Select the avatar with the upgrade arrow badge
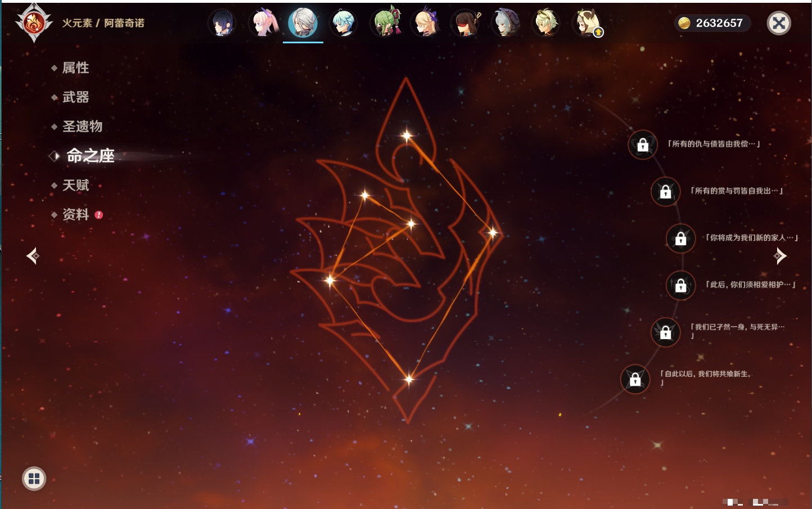812x509 pixels. coord(587,23)
